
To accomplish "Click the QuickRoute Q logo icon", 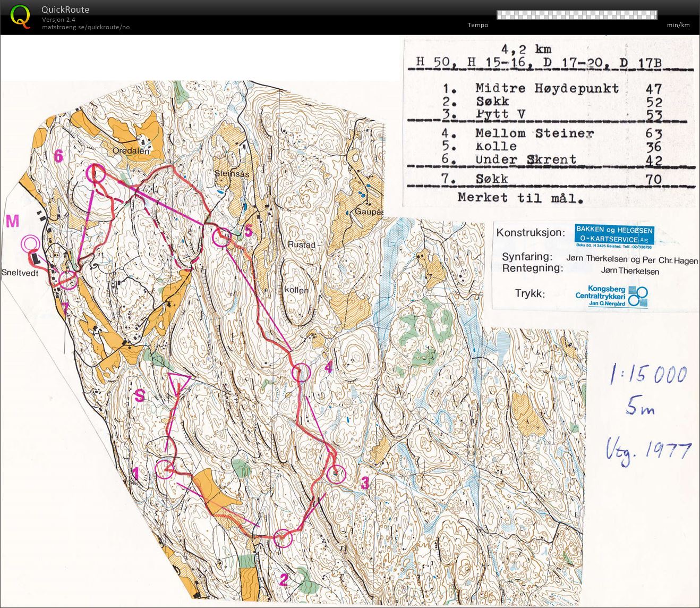I will (21, 16).
